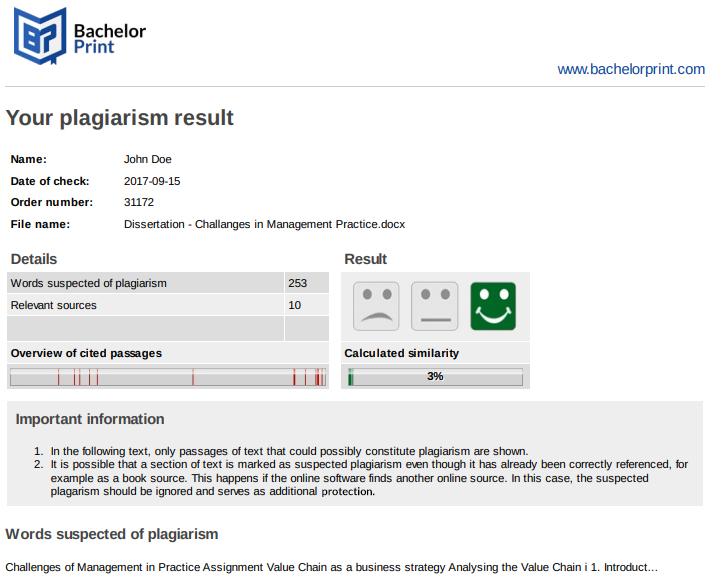This screenshot has width=714, height=577.
Task: Select the Words suspected of plagiarism row
Action: coord(168,283)
